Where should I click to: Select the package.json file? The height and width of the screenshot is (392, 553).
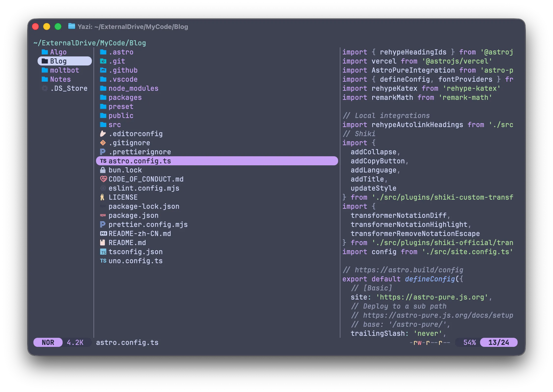[133, 215]
